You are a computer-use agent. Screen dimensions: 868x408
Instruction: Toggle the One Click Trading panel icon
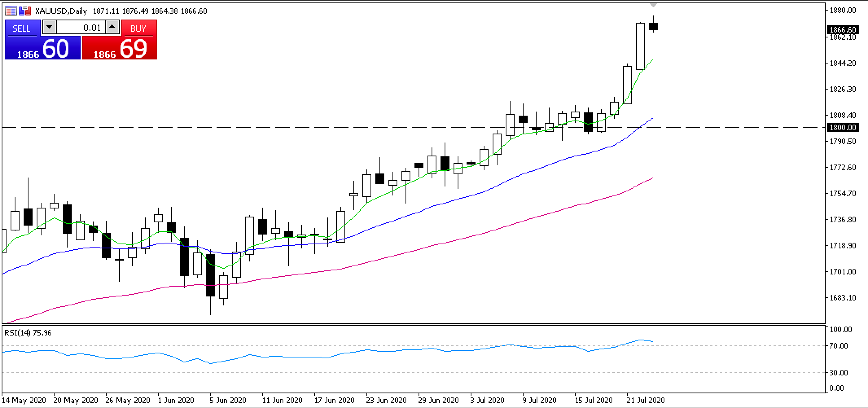[24, 11]
